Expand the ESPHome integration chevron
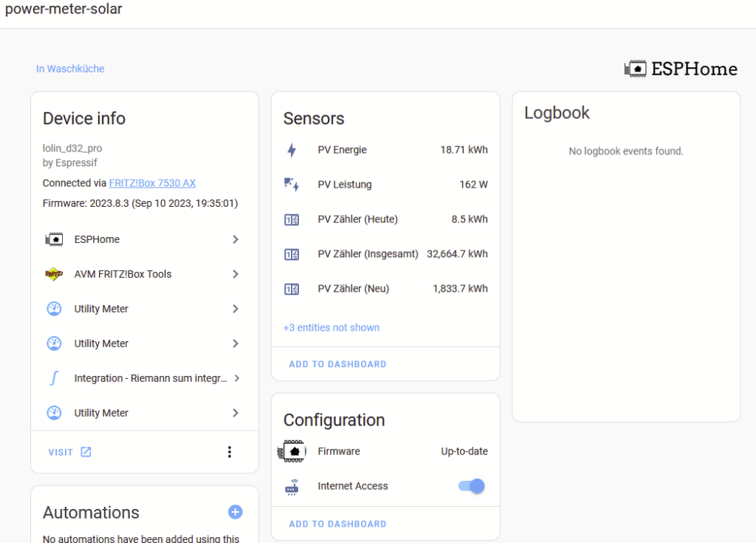Image resolution: width=756 pixels, height=543 pixels. (x=236, y=239)
